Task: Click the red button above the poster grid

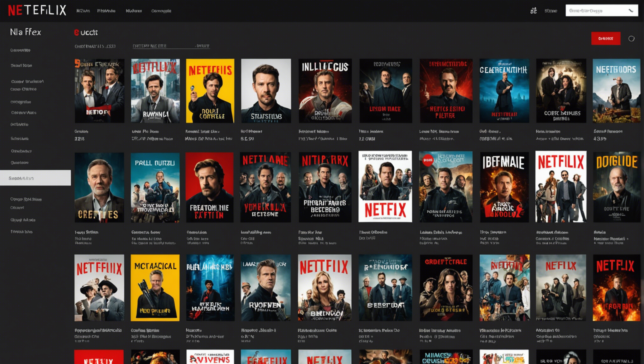Action: pyautogui.click(x=605, y=38)
